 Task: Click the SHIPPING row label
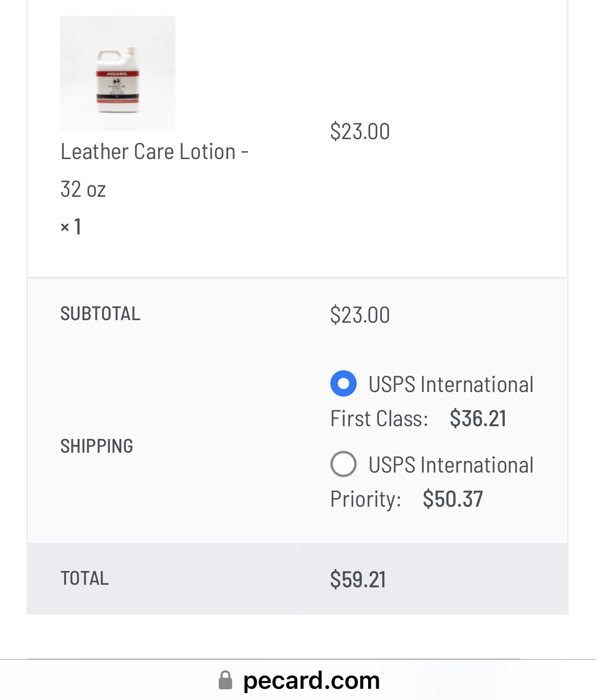coord(97,446)
